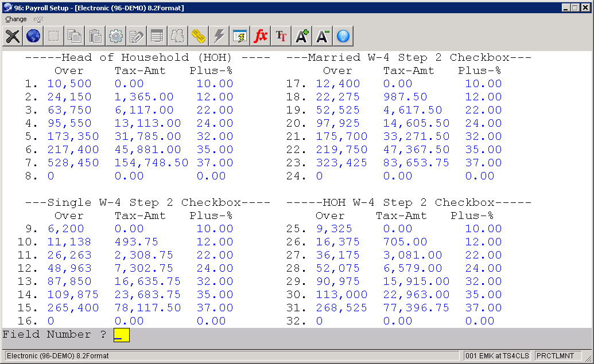Click the window with lightning icon

pyautogui.click(x=239, y=36)
